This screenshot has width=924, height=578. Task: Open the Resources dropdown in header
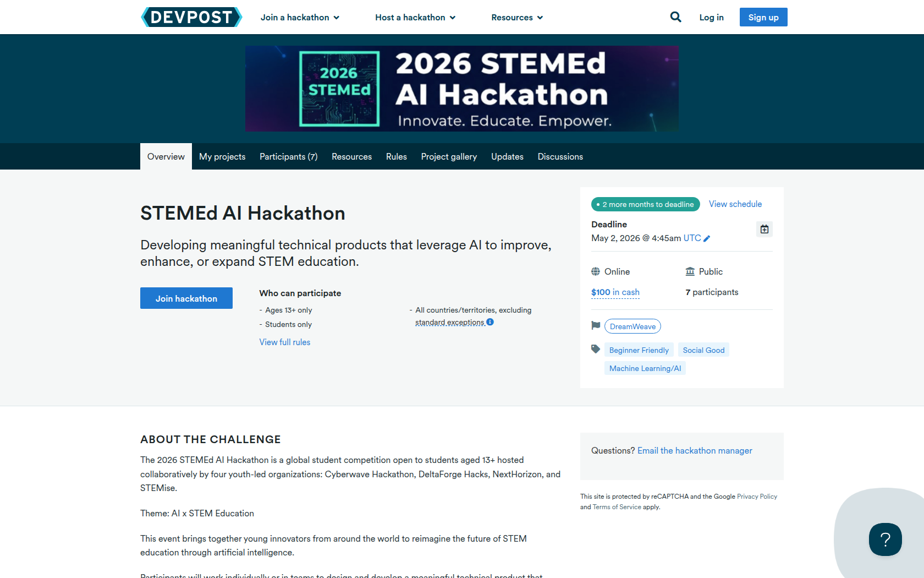click(517, 18)
